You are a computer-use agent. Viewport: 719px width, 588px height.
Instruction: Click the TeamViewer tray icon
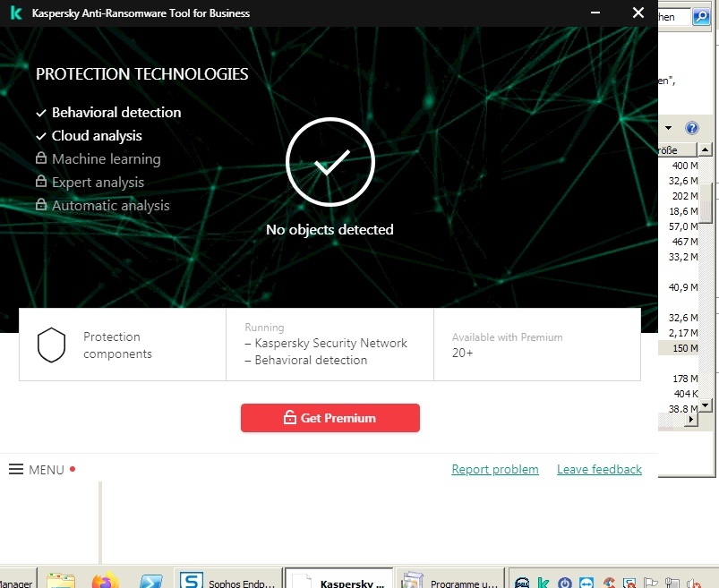click(586, 583)
